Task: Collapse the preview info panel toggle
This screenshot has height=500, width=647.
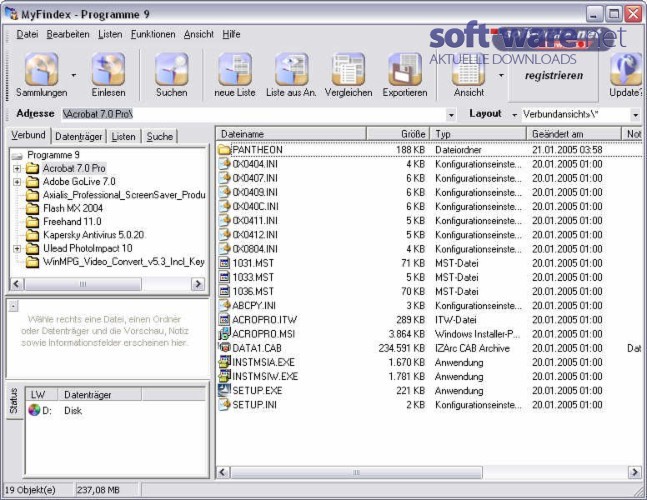Action: [x=14, y=306]
